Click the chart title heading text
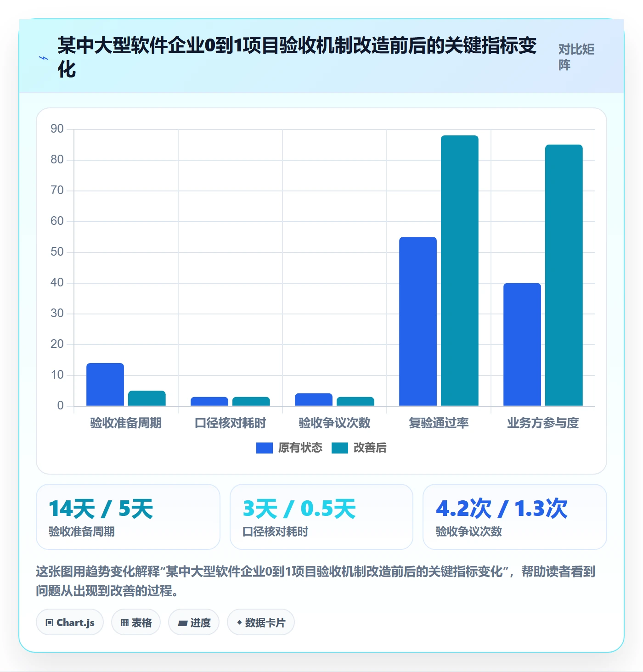This screenshot has width=643, height=672. 297,57
